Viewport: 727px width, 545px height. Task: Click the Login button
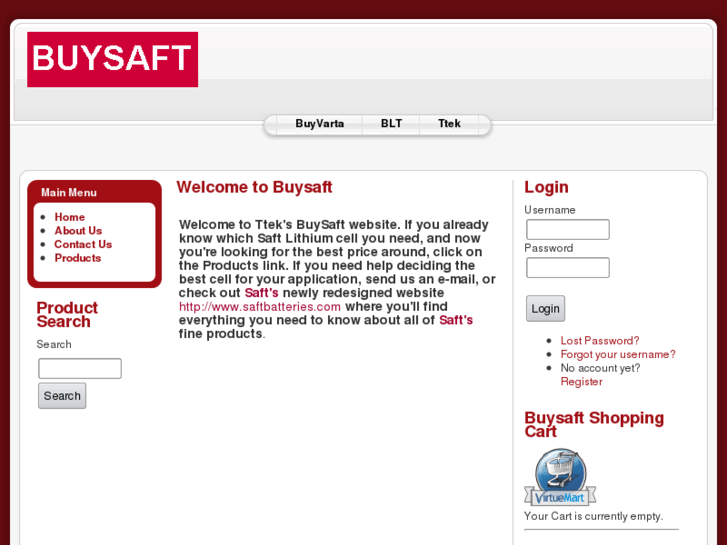click(x=545, y=308)
